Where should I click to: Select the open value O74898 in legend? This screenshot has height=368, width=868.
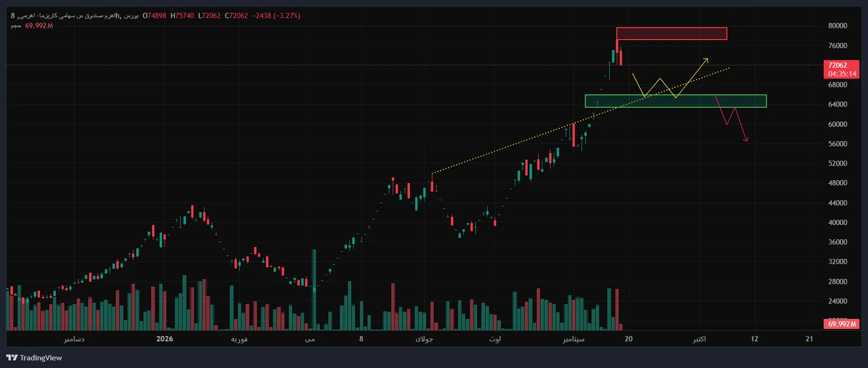[x=154, y=16]
